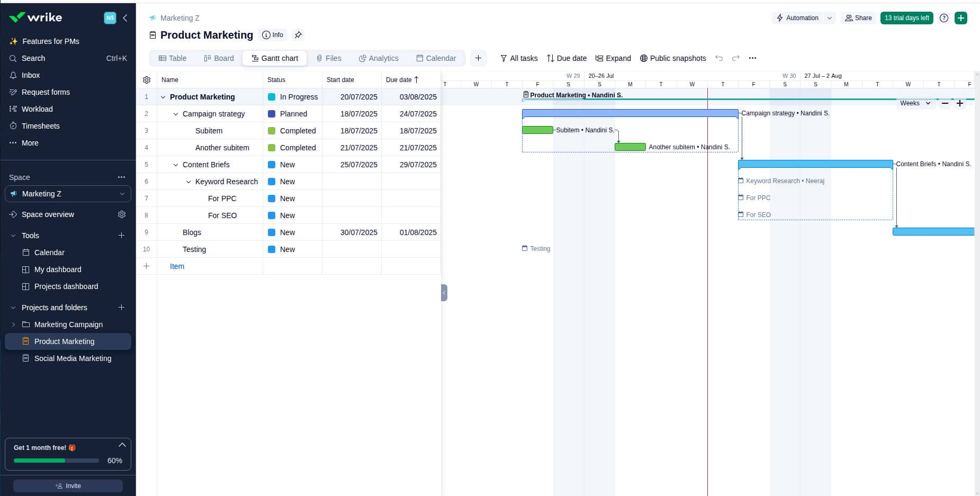Click the Share button
This screenshot has height=496, width=980.
[x=858, y=17]
